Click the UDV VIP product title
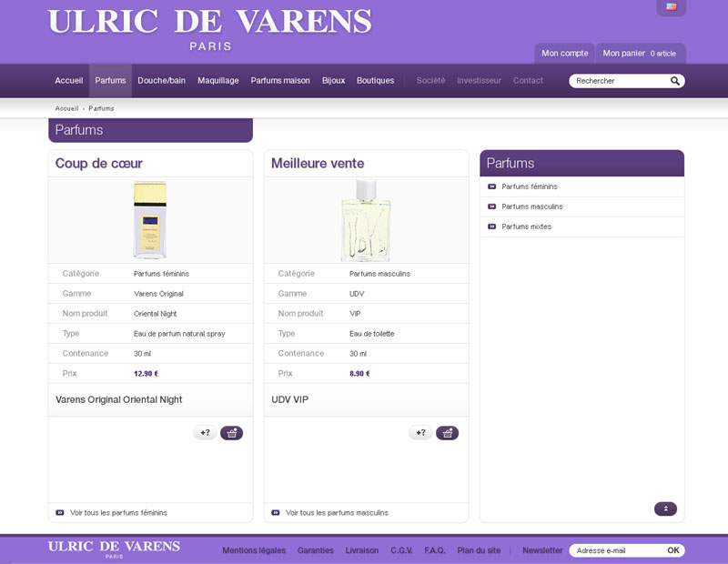This screenshot has height=564, width=728. tap(289, 399)
